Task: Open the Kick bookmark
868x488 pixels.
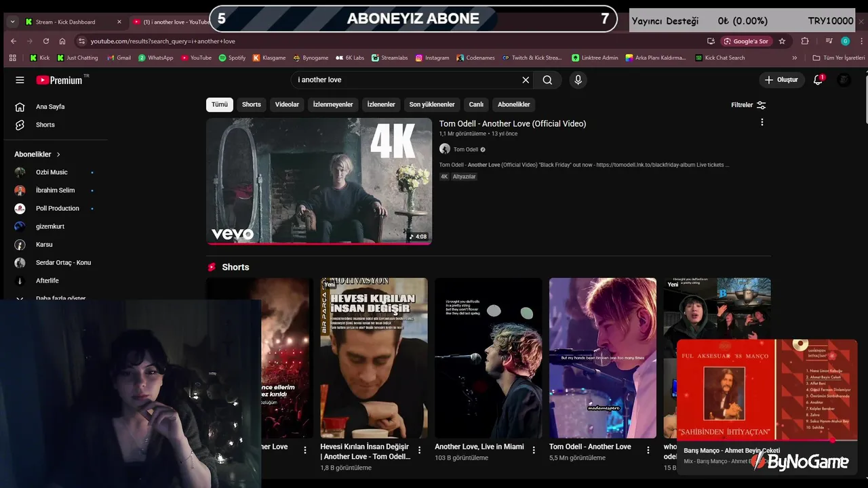Action: pos(40,58)
